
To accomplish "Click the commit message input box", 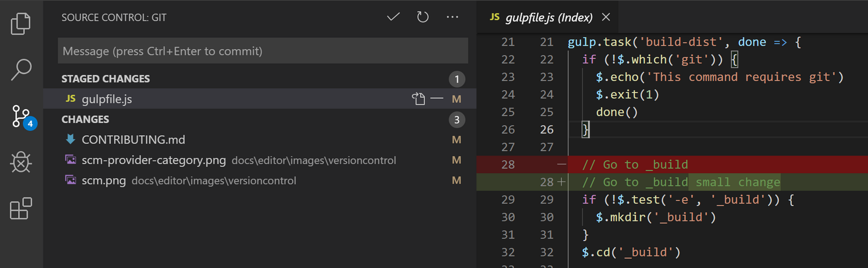I will 263,51.
